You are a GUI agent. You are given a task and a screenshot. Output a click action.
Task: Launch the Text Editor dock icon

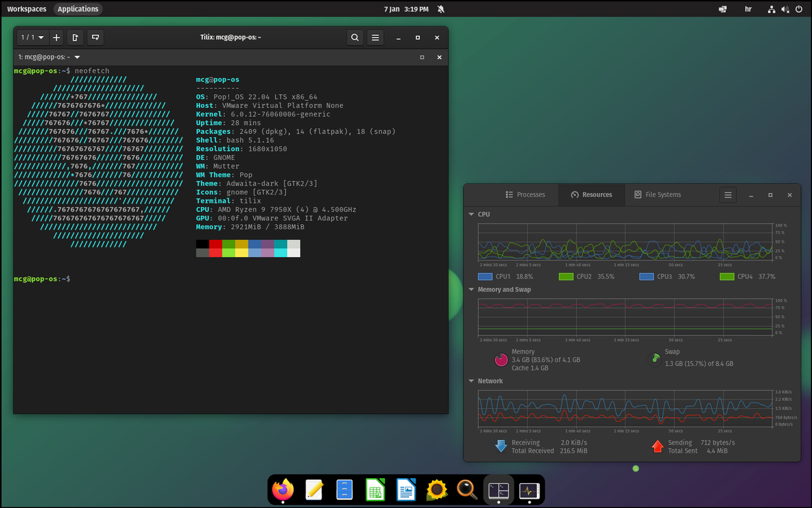(314, 490)
